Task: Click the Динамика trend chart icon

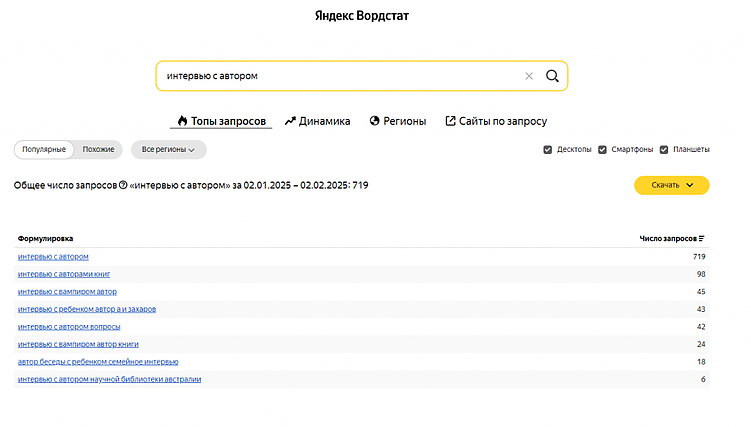Action: (x=290, y=121)
